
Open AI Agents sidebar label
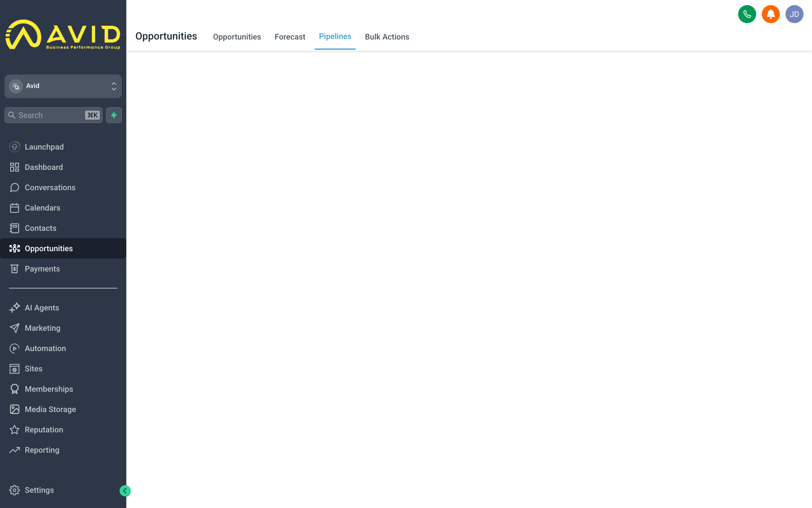pos(42,308)
